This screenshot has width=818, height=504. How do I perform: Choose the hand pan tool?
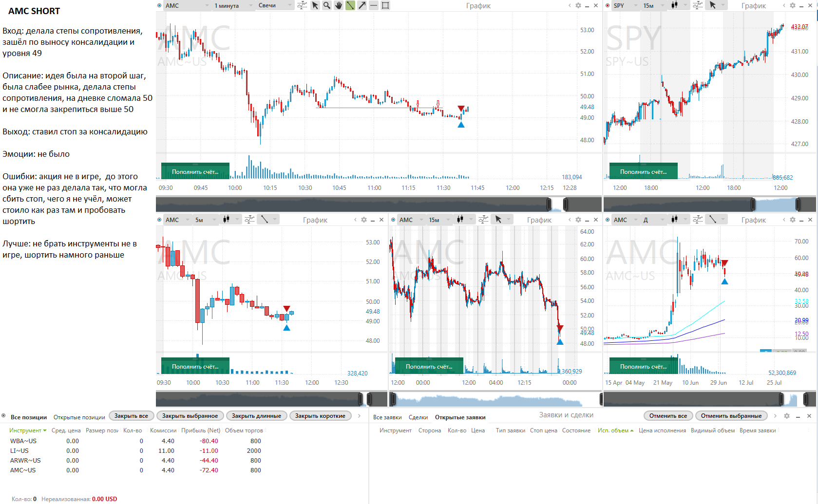339,5
